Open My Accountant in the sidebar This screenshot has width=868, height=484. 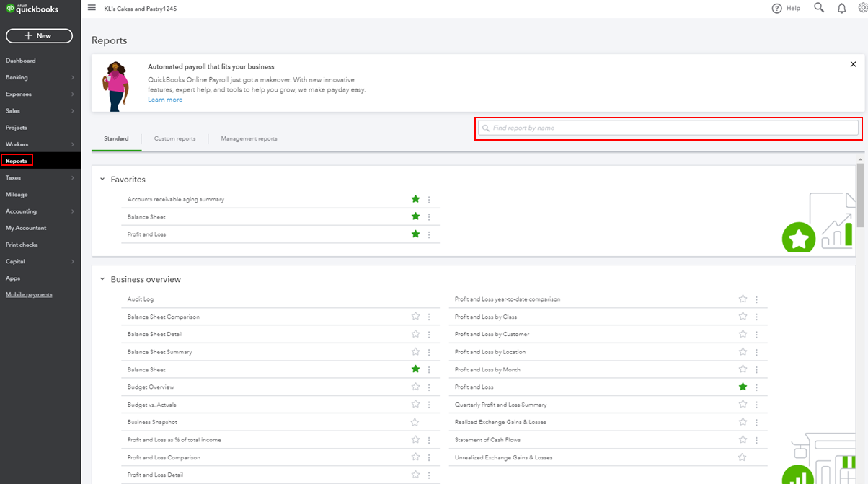coord(26,228)
